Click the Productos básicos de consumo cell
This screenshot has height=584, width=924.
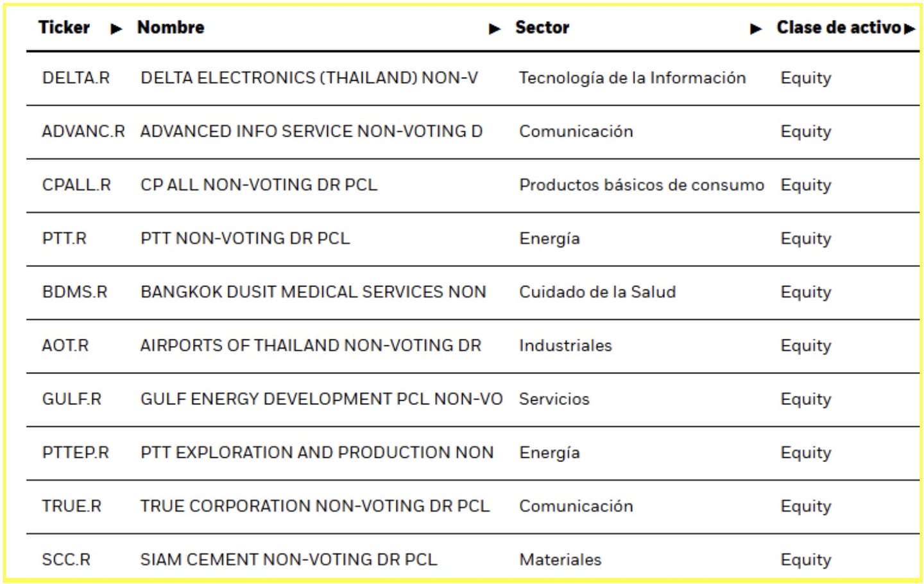click(x=641, y=185)
